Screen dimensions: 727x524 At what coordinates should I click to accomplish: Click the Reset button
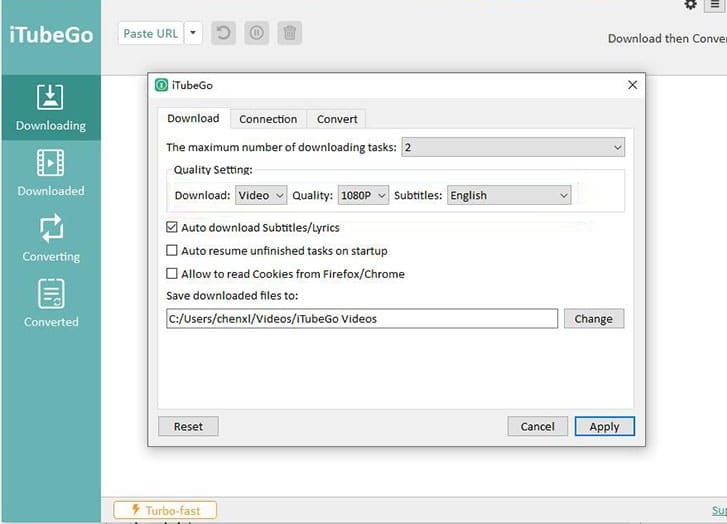(188, 426)
